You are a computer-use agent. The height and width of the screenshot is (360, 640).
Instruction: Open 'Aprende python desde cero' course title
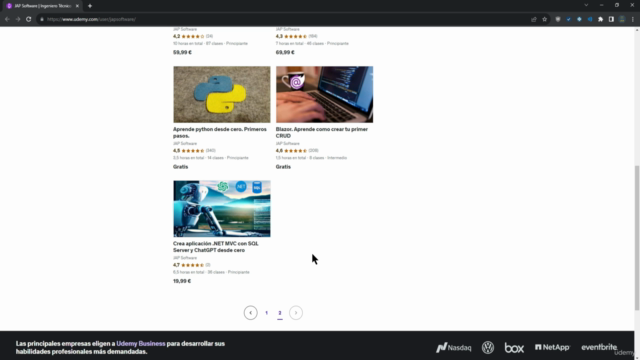pyautogui.click(x=220, y=132)
